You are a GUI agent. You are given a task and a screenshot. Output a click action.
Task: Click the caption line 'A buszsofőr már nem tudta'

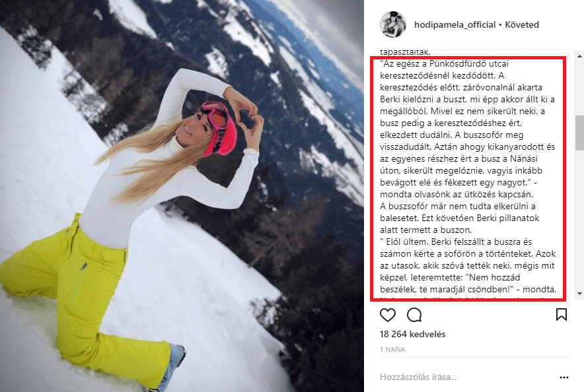coord(458,207)
